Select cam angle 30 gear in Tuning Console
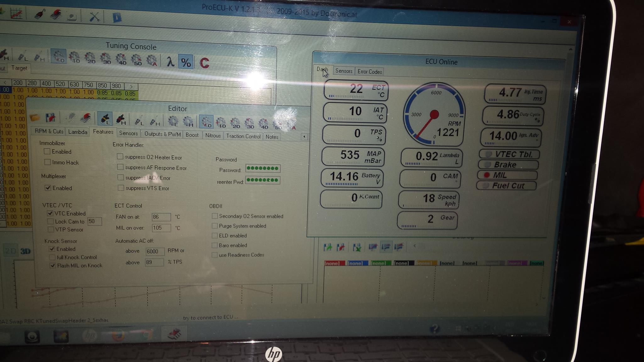Screen dimensions: 644x362 [106, 58]
